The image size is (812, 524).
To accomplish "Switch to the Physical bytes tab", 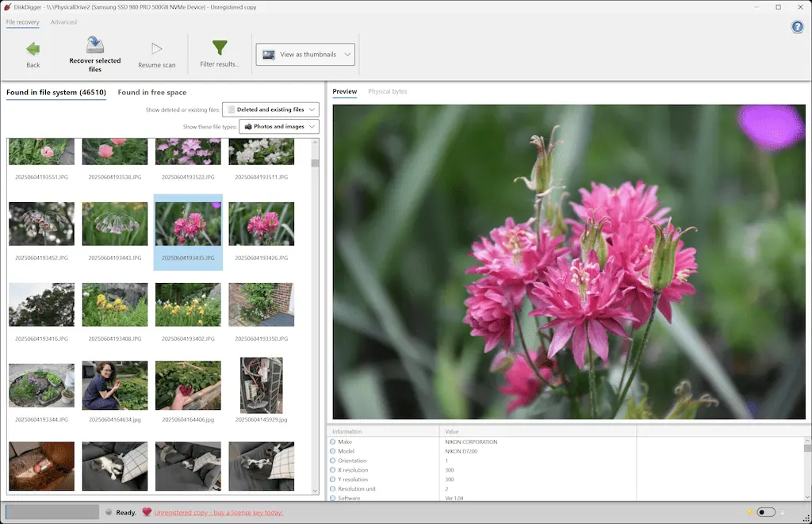I will (x=387, y=92).
